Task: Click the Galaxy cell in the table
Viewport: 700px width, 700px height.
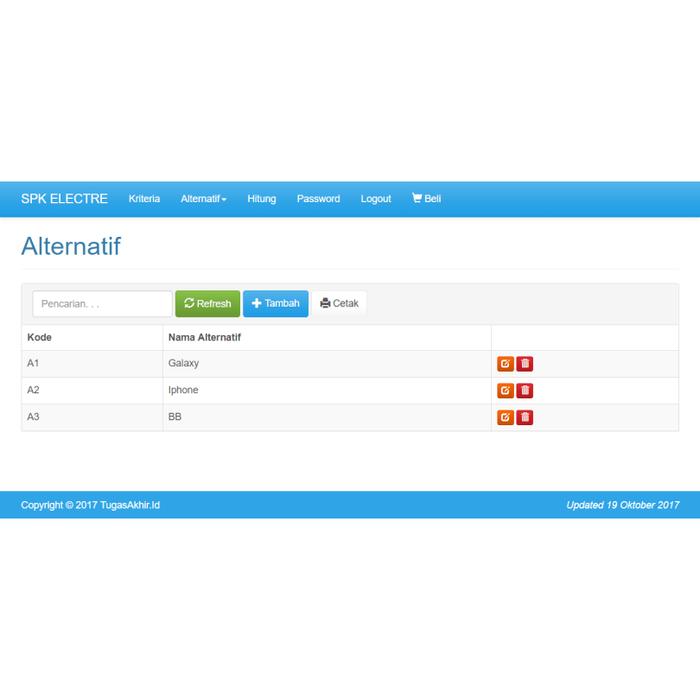Action: coord(184,364)
